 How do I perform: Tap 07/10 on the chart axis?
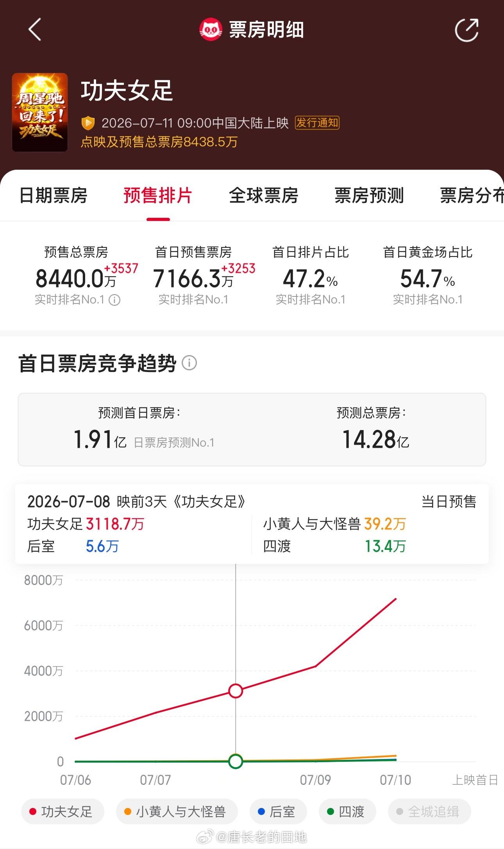(x=395, y=780)
